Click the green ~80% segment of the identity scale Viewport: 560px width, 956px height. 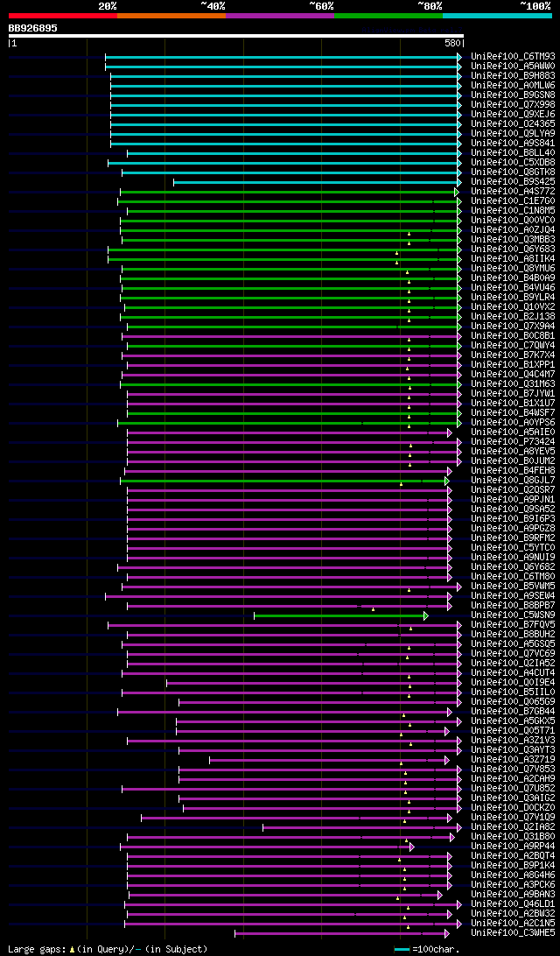click(388, 15)
